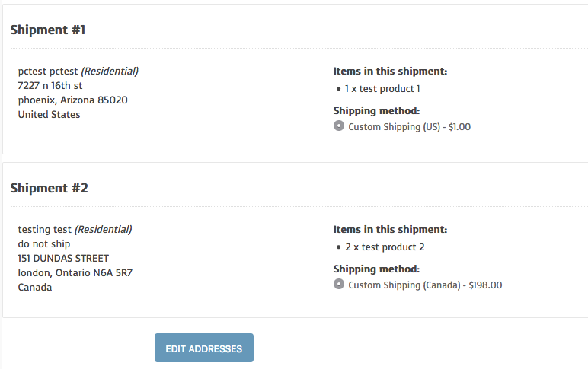The height and width of the screenshot is (369, 588).
Task: Click the 1 x test product 1 item
Action: 382,89
